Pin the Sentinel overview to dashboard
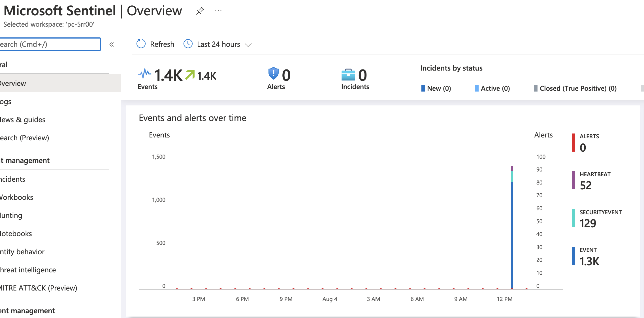Viewport: 644px width, 318px height. tap(200, 11)
